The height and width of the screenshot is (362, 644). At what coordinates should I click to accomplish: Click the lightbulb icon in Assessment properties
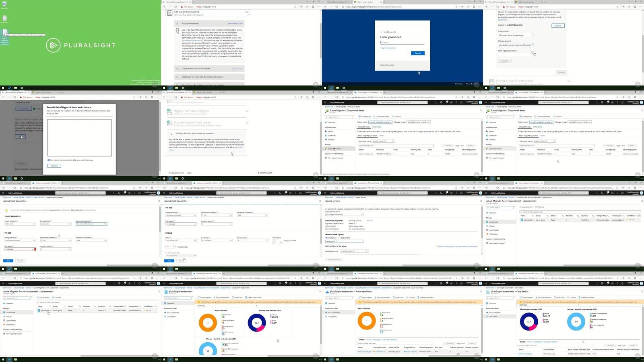6,210
